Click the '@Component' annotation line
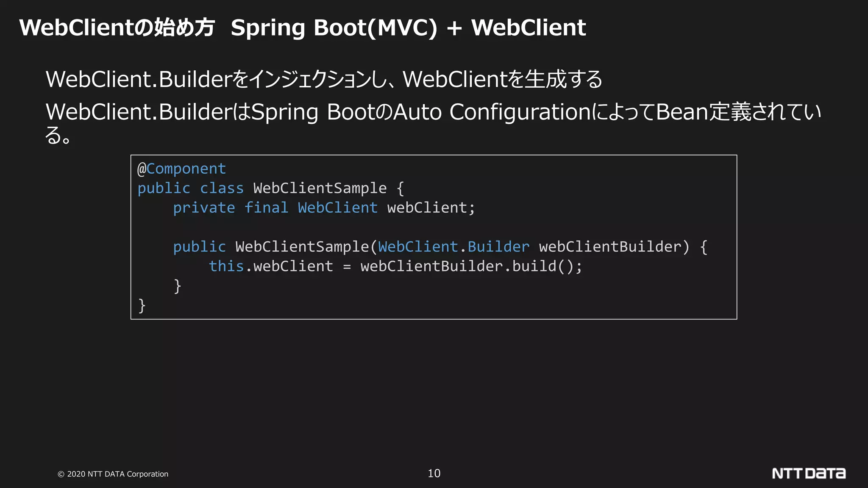The image size is (868, 488). pyautogui.click(x=181, y=169)
